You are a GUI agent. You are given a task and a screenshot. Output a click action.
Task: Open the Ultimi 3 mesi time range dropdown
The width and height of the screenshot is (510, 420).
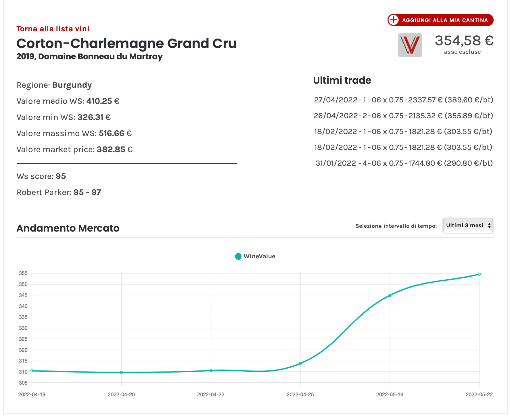468,226
